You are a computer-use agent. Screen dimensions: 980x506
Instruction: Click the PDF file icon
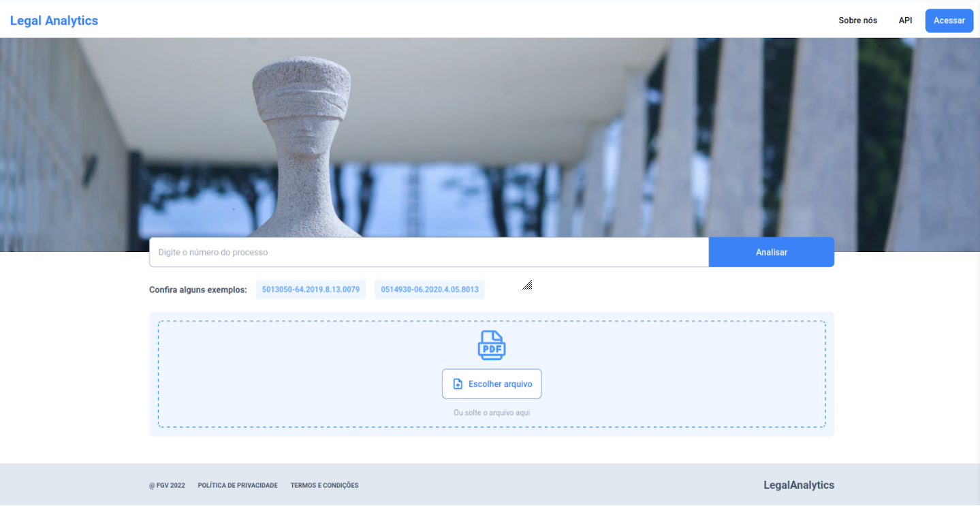pyautogui.click(x=492, y=345)
